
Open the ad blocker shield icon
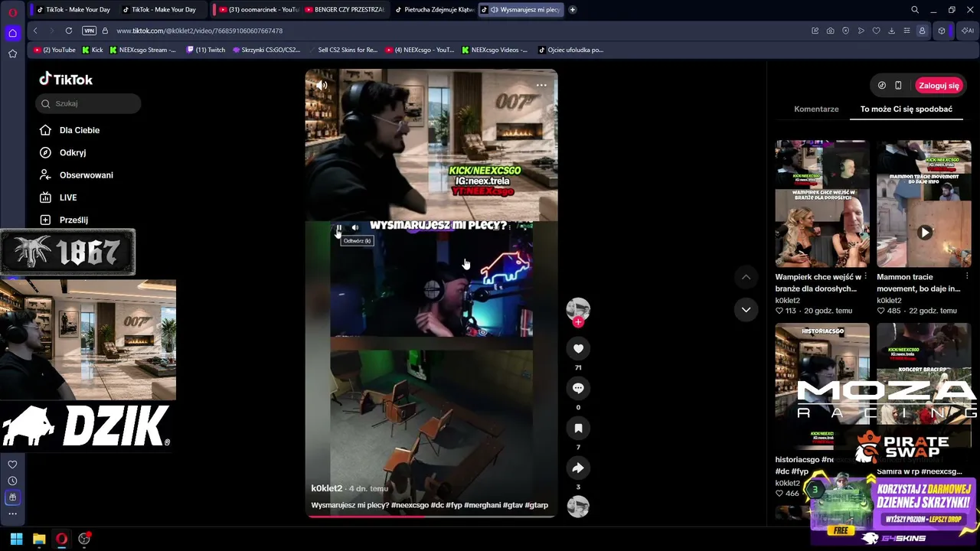846,31
